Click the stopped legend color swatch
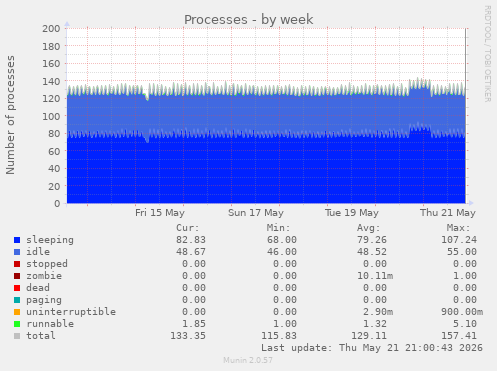497x371 pixels. click(x=17, y=264)
